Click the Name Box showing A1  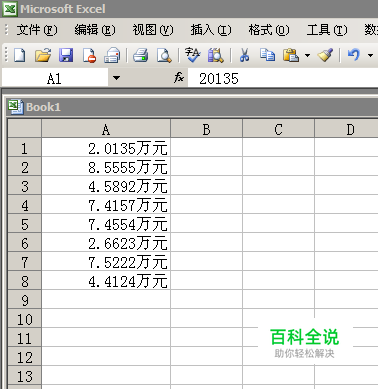tap(55, 78)
